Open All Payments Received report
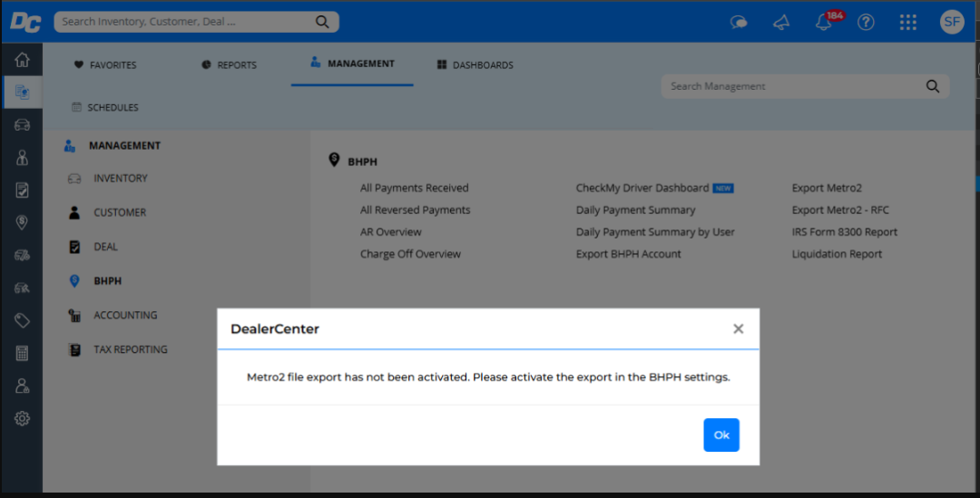This screenshot has width=980, height=498. point(414,188)
